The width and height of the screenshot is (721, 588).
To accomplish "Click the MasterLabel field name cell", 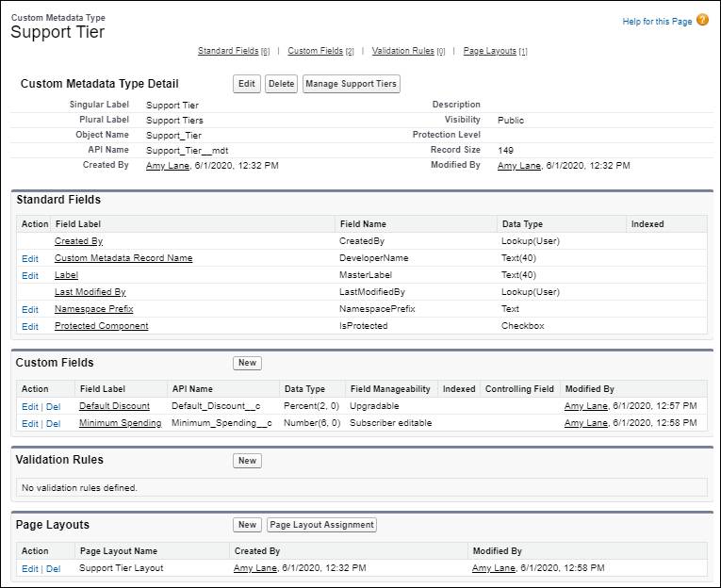I will tap(366, 275).
